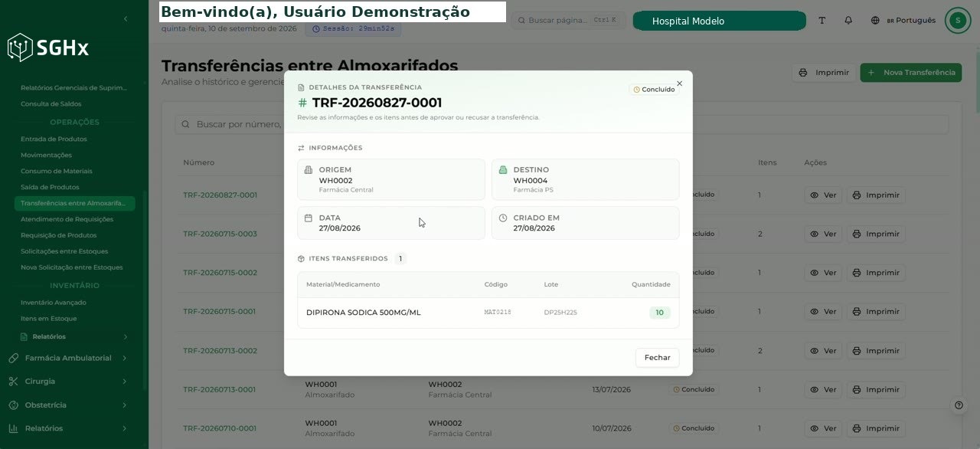
Task: Open Nova Solicitação entre Estoques item
Action: [x=72, y=268]
